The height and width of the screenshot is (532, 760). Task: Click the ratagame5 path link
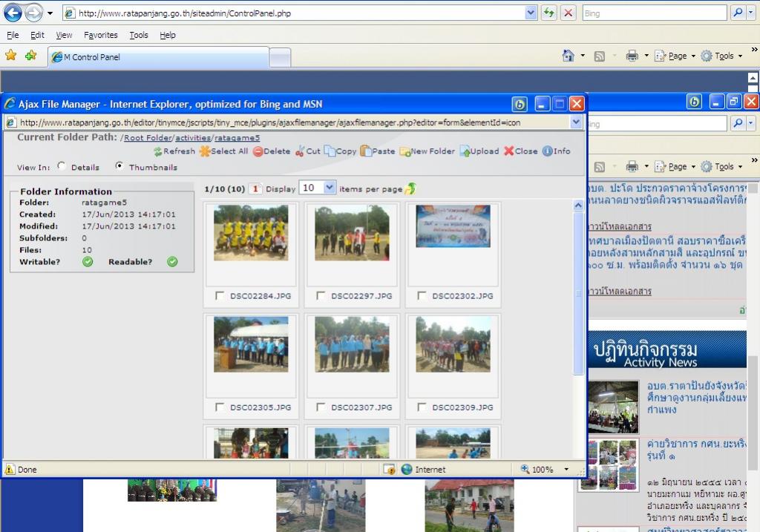coord(237,137)
